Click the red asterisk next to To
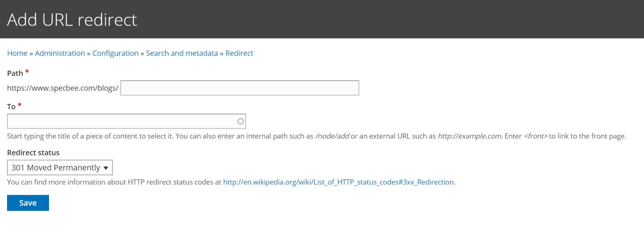The width and height of the screenshot is (644, 233). [x=20, y=105]
